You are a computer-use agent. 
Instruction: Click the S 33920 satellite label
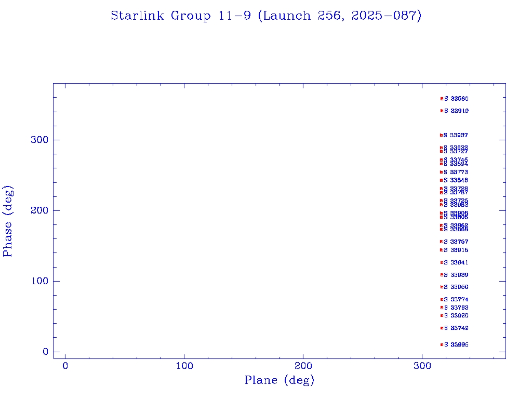456,315
